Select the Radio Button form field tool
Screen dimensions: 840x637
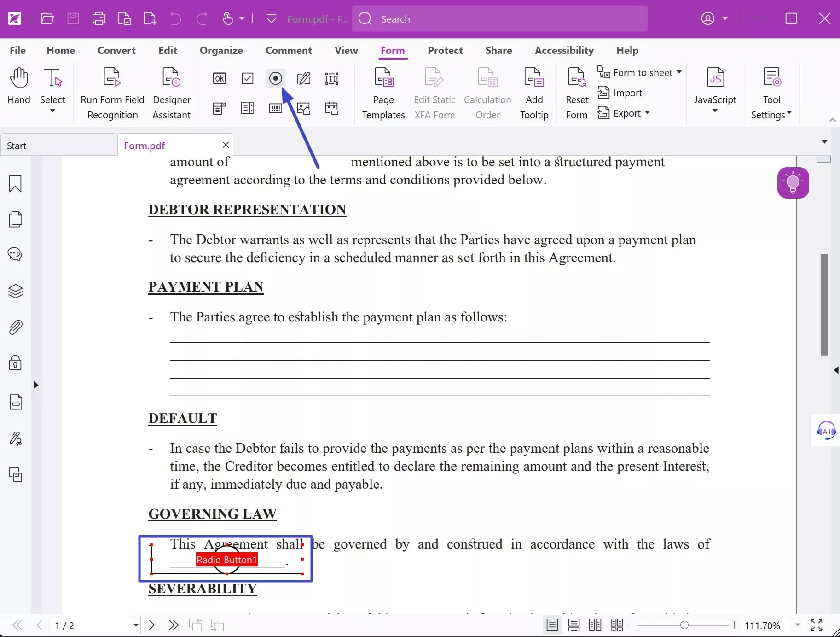tap(275, 78)
